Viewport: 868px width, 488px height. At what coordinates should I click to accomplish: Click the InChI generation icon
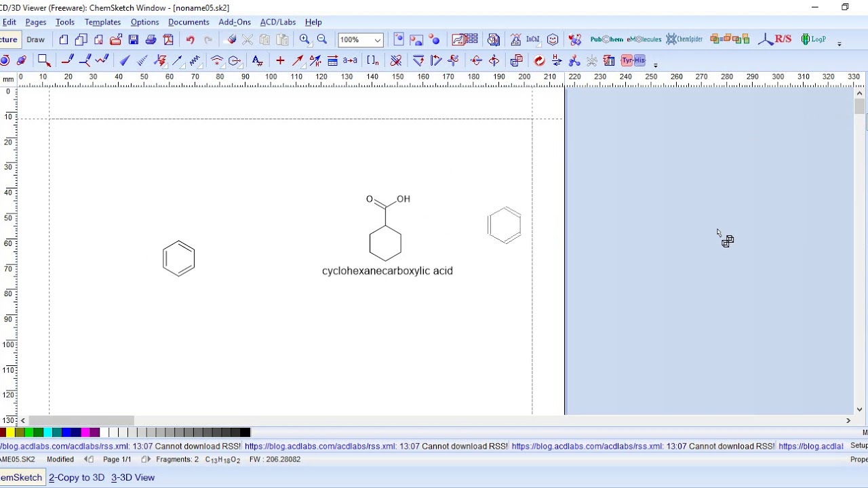click(x=533, y=40)
